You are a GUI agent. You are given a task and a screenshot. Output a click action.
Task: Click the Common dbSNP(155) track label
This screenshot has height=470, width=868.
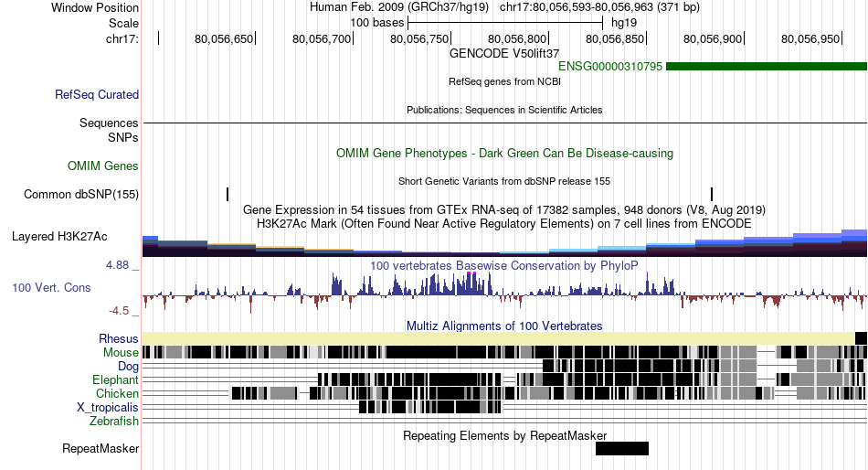click(81, 195)
